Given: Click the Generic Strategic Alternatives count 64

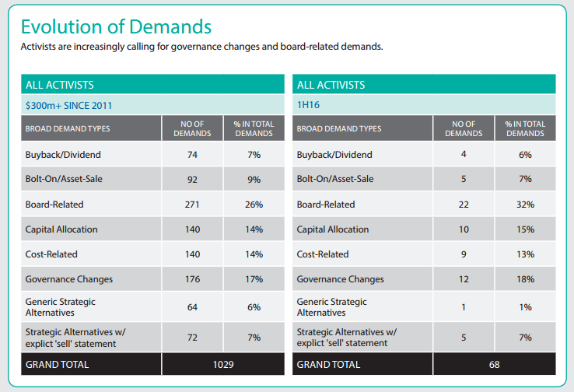Looking at the screenshot, I should [x=192, y=307].
